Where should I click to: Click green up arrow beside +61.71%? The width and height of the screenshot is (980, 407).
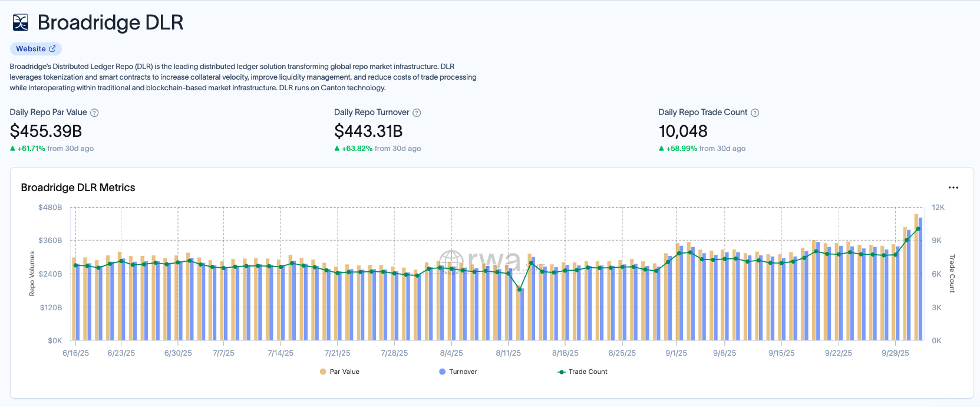coord(13,149)
